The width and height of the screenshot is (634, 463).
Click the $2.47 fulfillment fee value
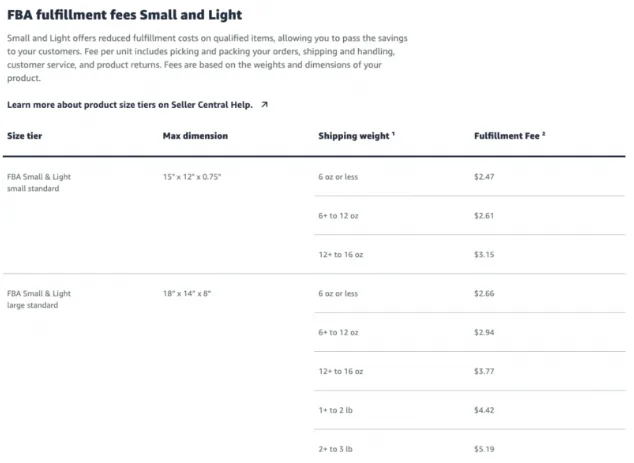pos(484,177)
